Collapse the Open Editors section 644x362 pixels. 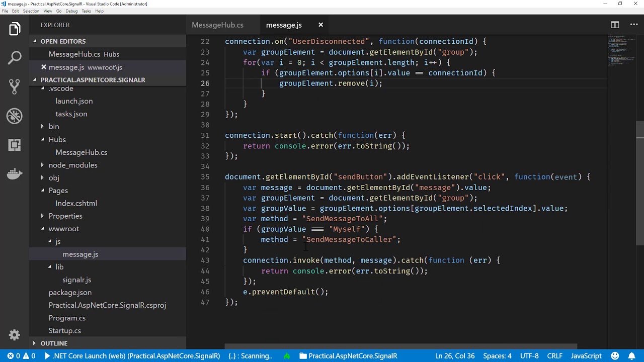coord(108,41)
